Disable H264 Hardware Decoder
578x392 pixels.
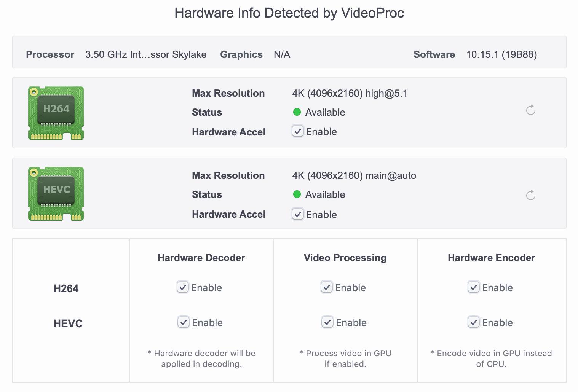pyautogui.click(x=182, y=287)
